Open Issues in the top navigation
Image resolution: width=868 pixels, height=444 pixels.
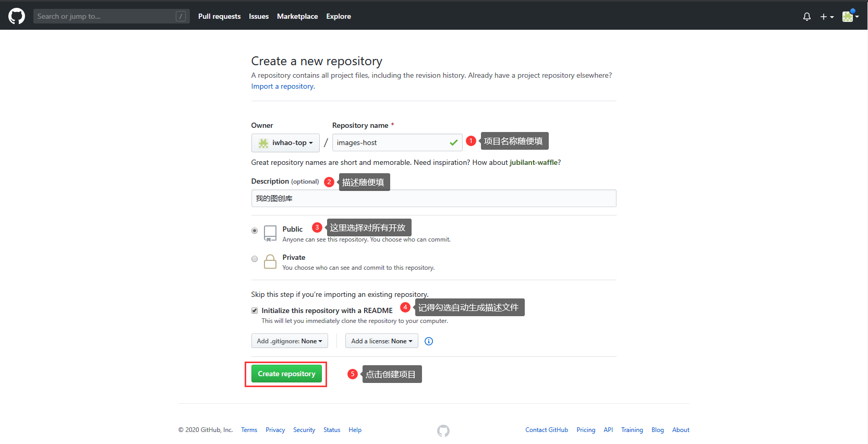point(259,16)
